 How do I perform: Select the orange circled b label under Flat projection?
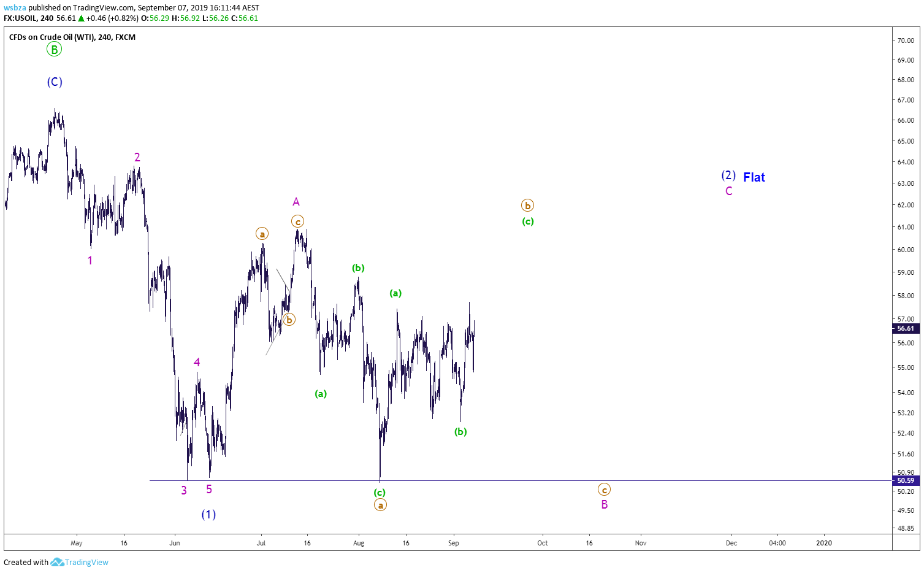(x=527, y=206)
